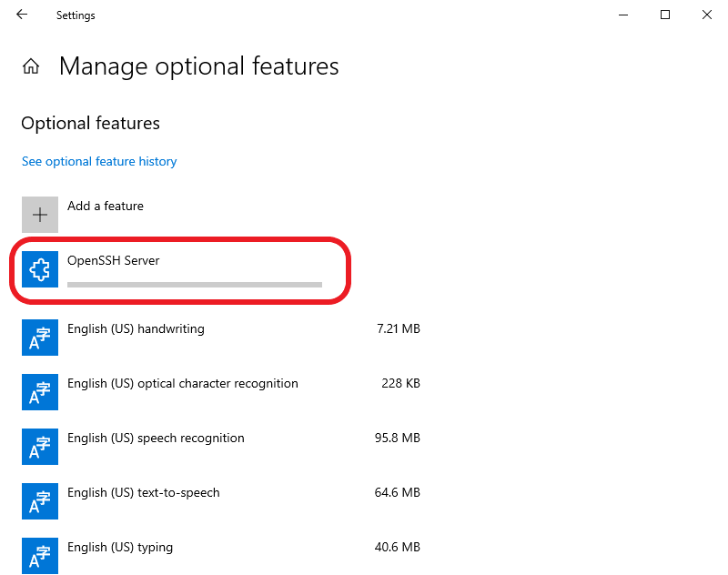This screenshot has width=728, height=575.
Task: Open See optional feature history link
Action: 99,162
